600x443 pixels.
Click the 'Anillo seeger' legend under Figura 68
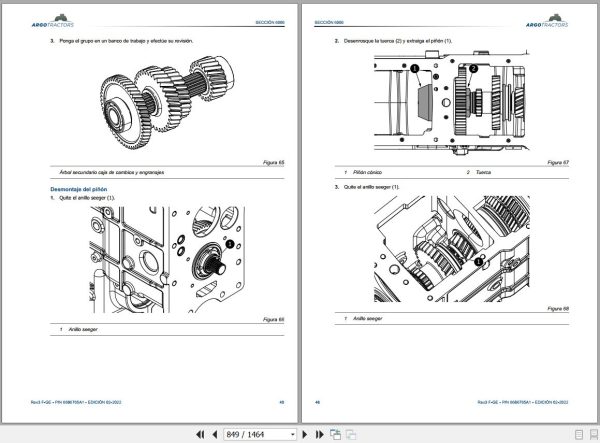point(367,319)
